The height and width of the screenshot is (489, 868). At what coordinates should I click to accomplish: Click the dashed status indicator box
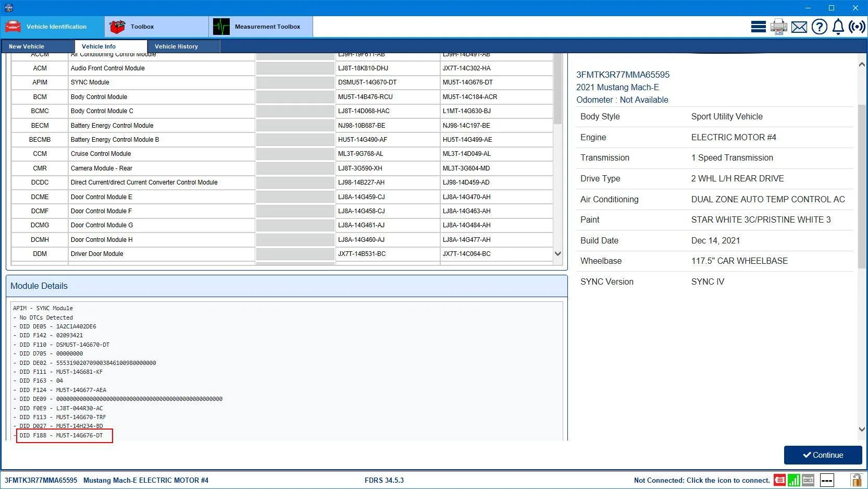pos(827,480)
